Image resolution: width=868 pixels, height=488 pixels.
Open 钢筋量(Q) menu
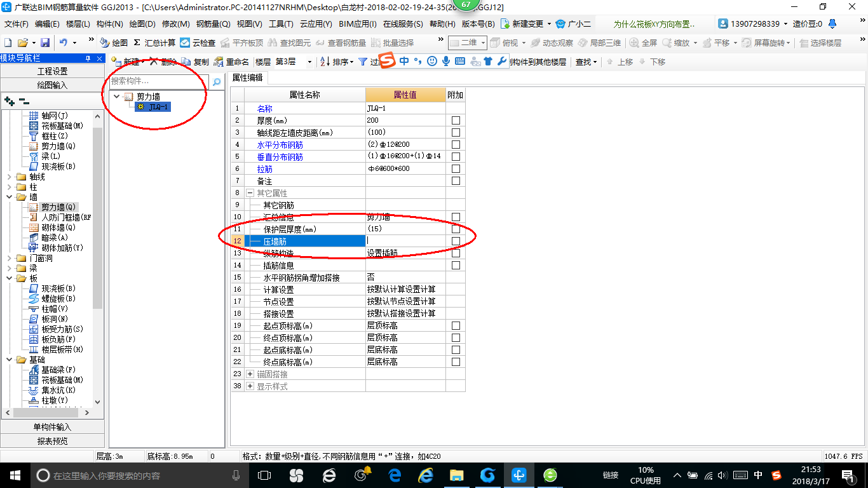[x=213, y=24]
